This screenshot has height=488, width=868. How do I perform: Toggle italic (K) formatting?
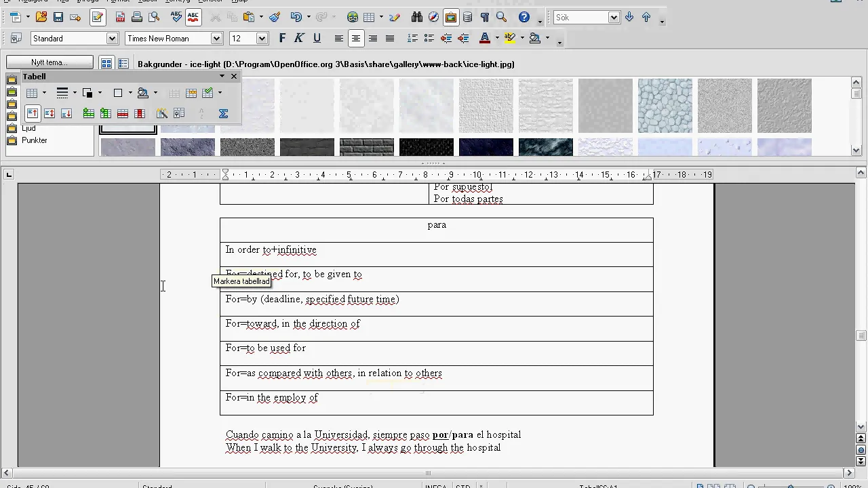[299, 39]
